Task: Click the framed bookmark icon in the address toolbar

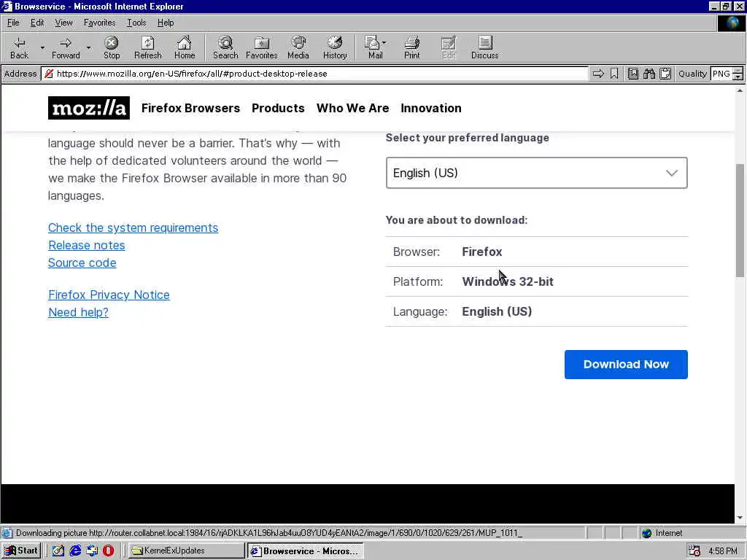Action: pyautogui.click(x=632, y=74)
